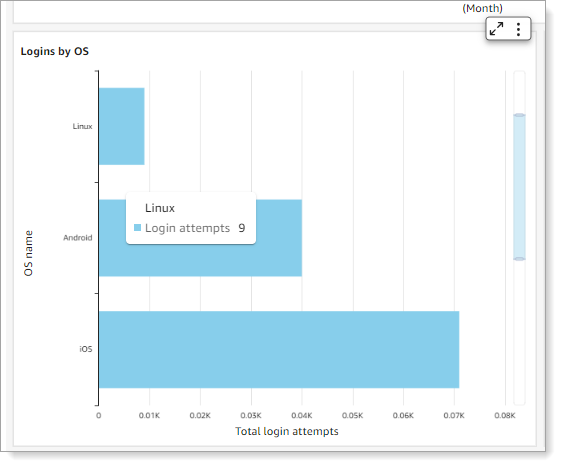Click the 0.03K axis tick label
The width and height of the screenshot is (561, 467).
point(251,415)
